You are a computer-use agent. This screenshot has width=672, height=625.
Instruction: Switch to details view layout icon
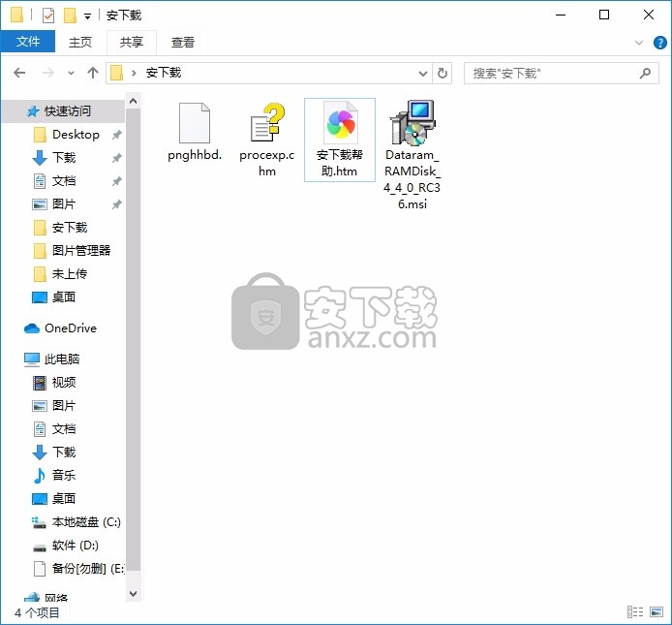(635, 611)
